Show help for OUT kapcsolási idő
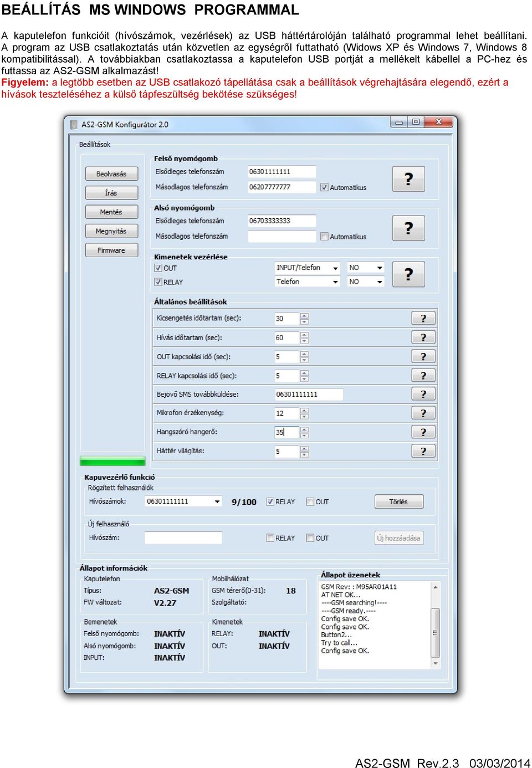This screenshot has width=532, height=768. coord(423,356)
